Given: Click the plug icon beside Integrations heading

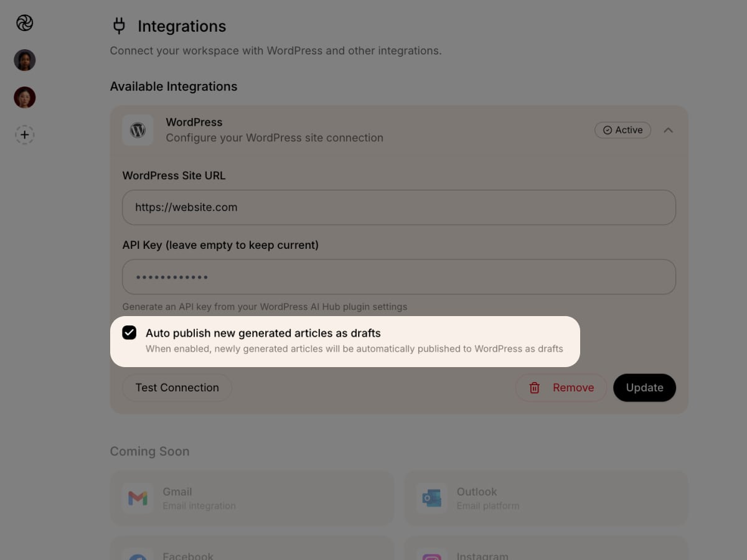Looking at the screenshot, I should point(118,26).
